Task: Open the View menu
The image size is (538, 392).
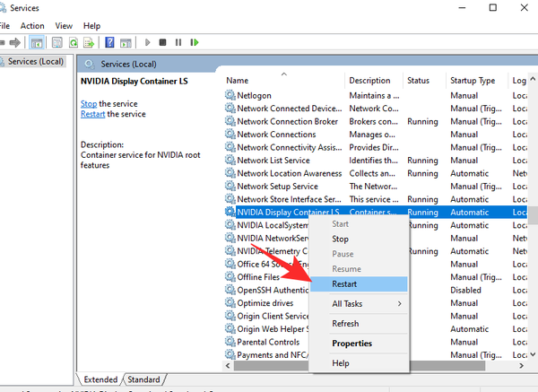Action: 64,26
